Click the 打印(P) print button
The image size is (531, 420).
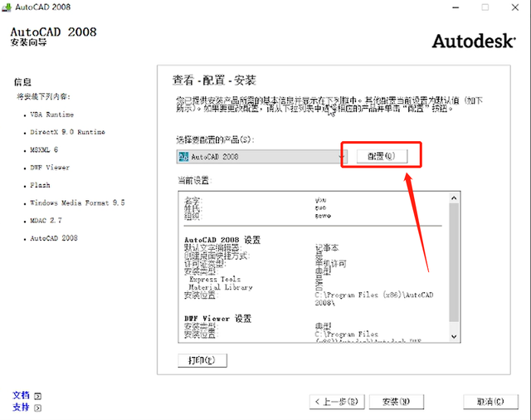tap(202, 360)
